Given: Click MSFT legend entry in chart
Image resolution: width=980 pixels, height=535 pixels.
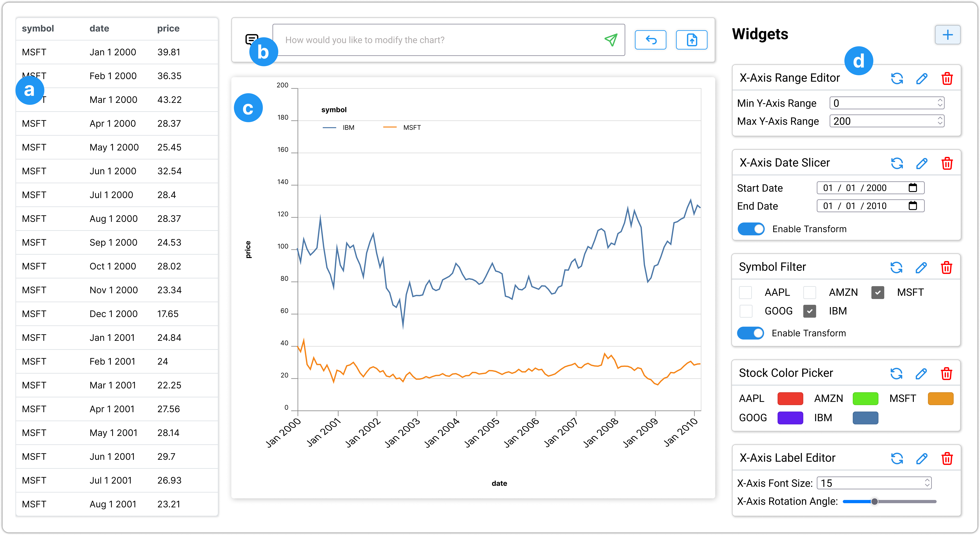Looking at the screenshot, I should [402, 128].
